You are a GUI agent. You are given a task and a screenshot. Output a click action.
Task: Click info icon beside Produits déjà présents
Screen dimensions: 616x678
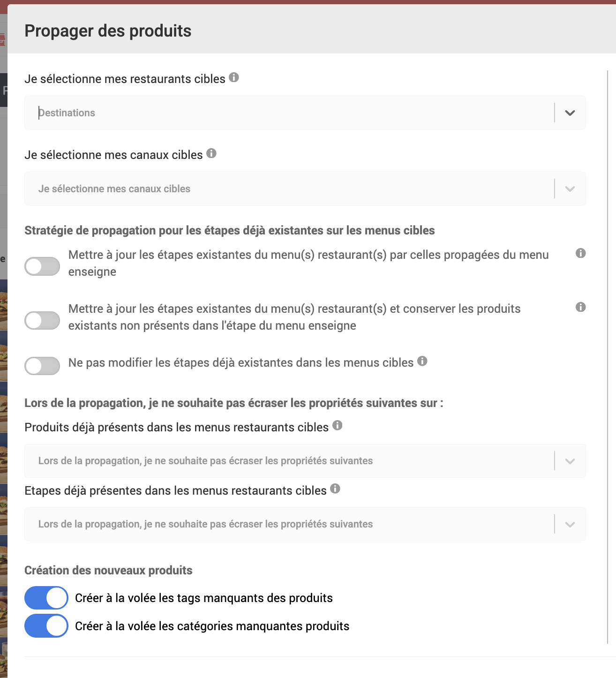[x=338, y=425]
